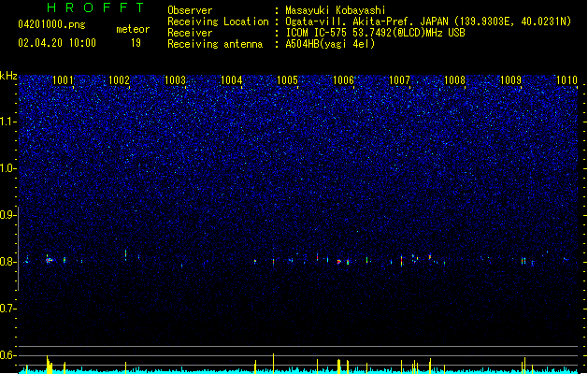Click the 0.9 frequency axis label
Viewport: 588px width, 374px height.
click(7, 215)
